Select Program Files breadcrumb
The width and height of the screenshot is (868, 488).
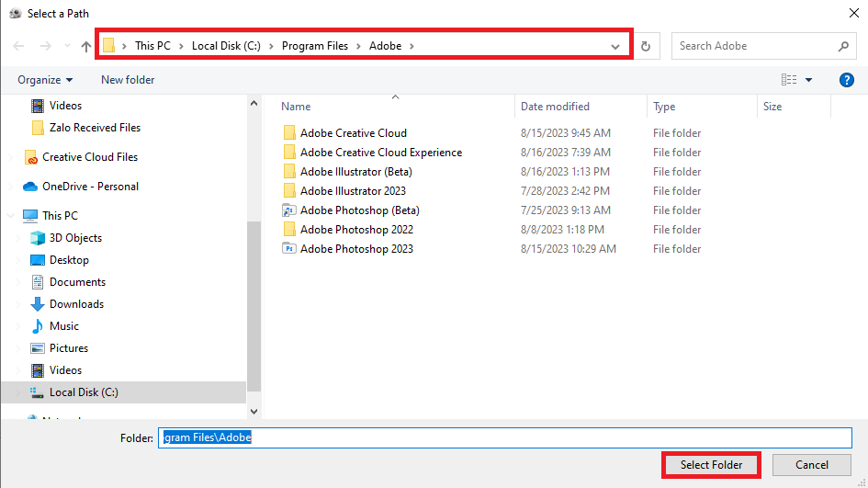315,46
